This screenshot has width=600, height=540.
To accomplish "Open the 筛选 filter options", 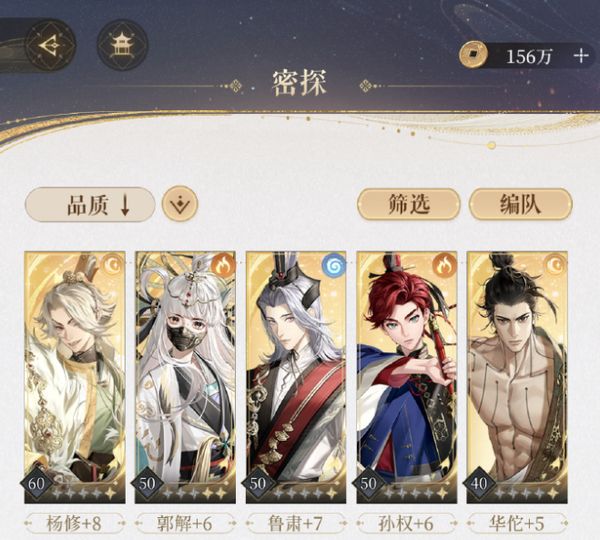I will [x=408, y=204].
